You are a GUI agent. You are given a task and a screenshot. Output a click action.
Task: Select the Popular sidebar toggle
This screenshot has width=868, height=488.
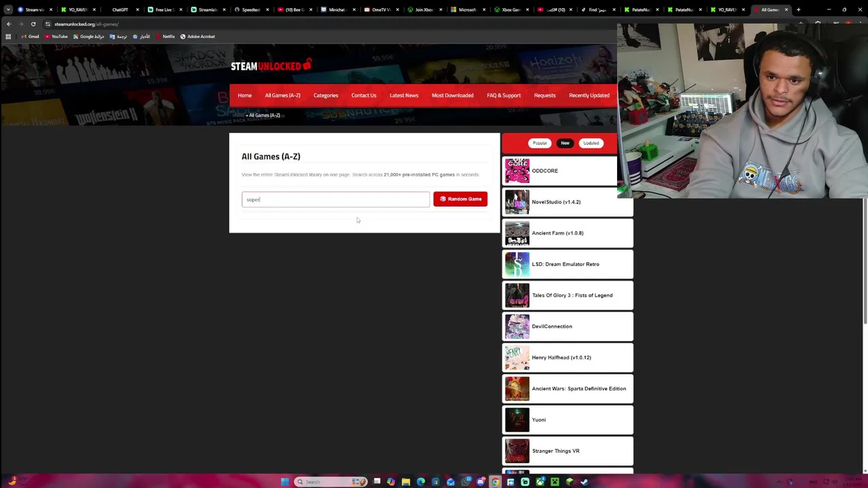(x=540, y=143)
